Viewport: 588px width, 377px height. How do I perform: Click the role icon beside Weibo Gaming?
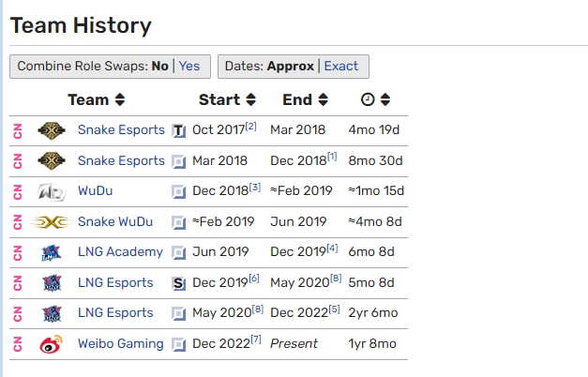(x=179, y=344)
